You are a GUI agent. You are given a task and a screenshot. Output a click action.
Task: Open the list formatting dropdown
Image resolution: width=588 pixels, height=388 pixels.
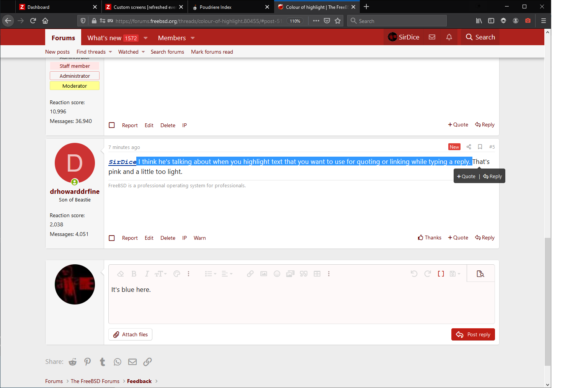[x=210, y=274]
